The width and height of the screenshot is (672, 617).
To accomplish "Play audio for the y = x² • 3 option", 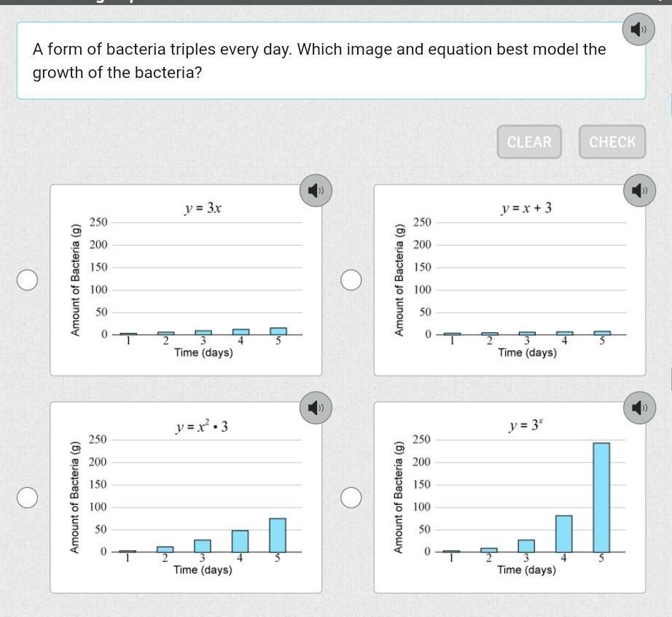I will tap(316, 408).
